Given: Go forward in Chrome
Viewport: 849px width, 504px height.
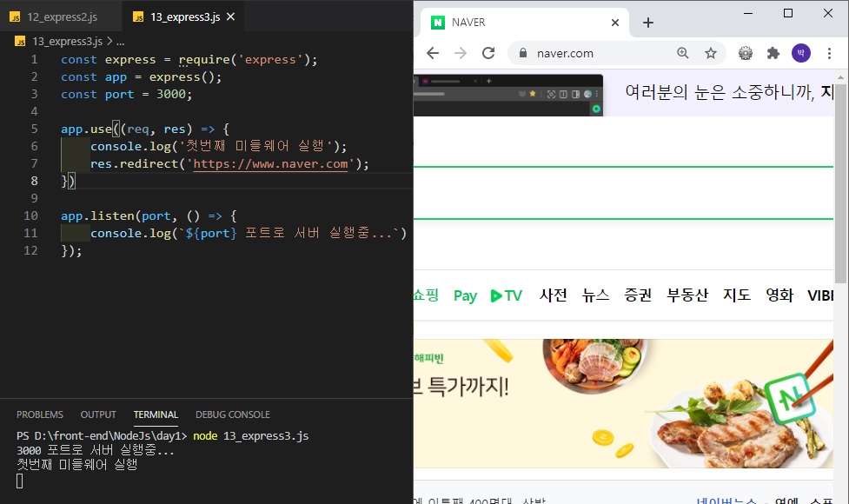Looking at the screenshot, I should point(461,53).
